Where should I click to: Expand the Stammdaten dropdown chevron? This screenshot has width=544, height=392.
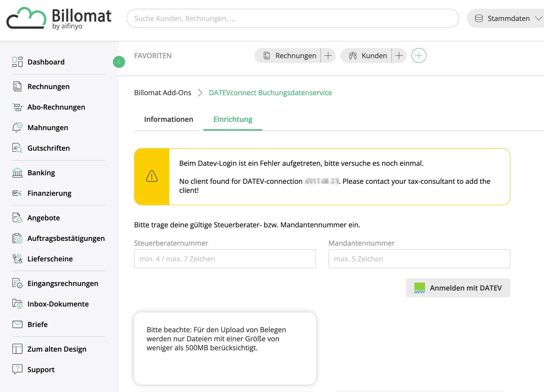[x=539, y=18]
